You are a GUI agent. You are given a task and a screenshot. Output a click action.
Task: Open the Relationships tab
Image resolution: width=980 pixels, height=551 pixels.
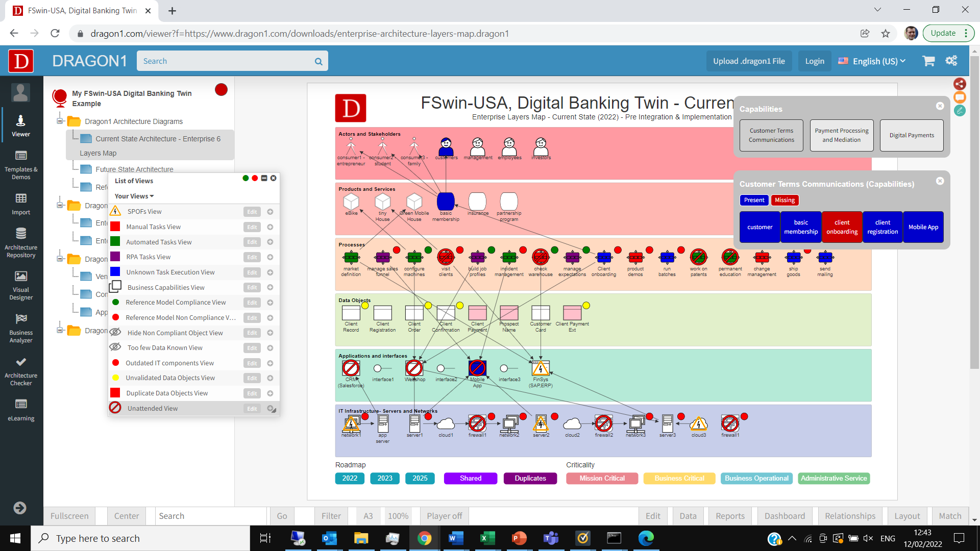850,516
